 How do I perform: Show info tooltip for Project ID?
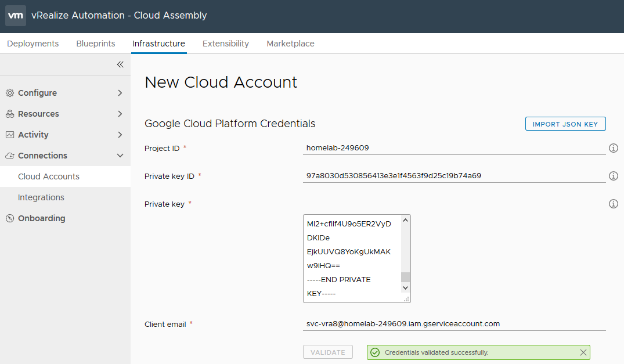tap(613, 148)
